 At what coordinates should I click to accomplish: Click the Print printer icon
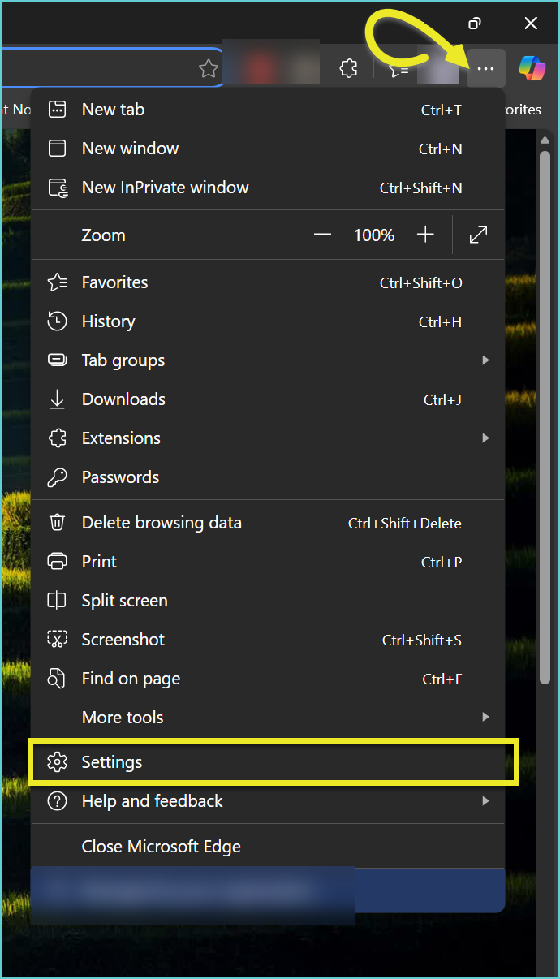[57, 562]
